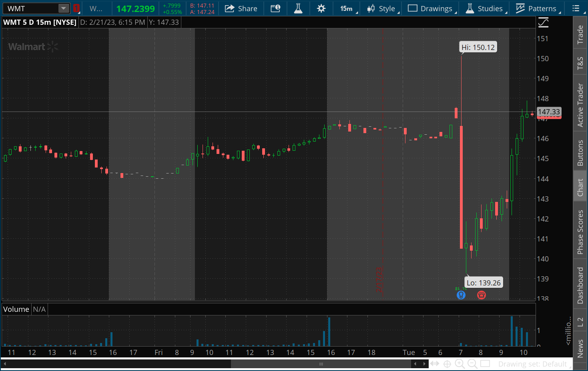
Task: Click the zoom out magnifier icon
Action: pyautogui.click(x=473, y=364)
